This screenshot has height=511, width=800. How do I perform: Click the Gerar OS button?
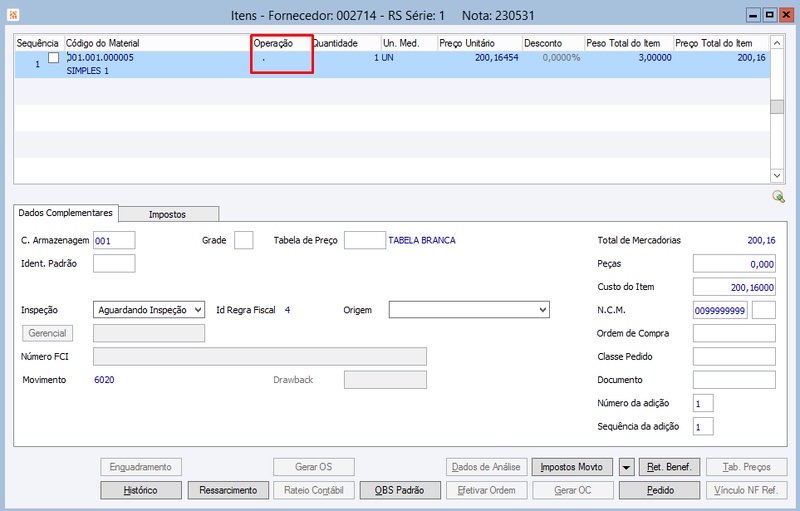point(314,467)
